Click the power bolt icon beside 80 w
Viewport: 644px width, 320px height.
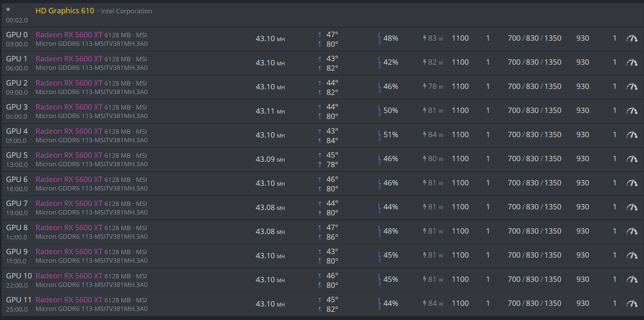(x=424, y=158)
